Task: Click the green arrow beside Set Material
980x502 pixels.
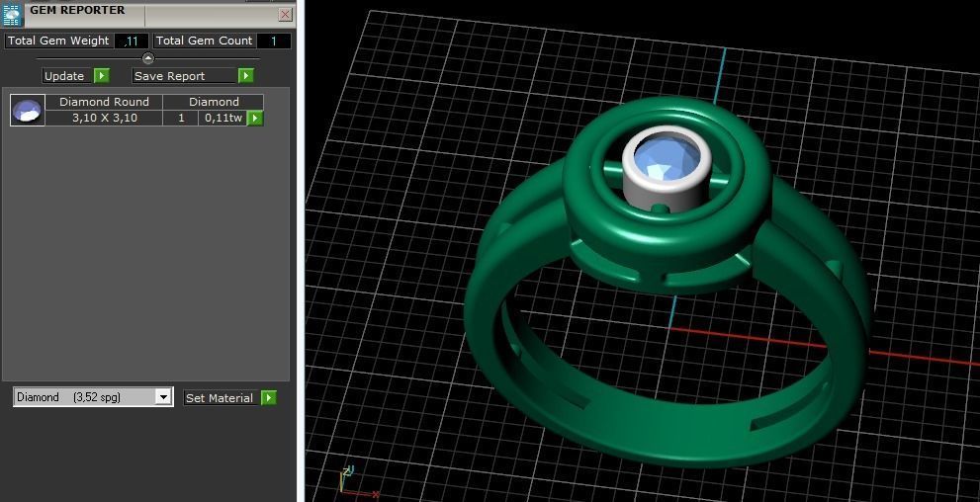Action: tap(269, 397)
